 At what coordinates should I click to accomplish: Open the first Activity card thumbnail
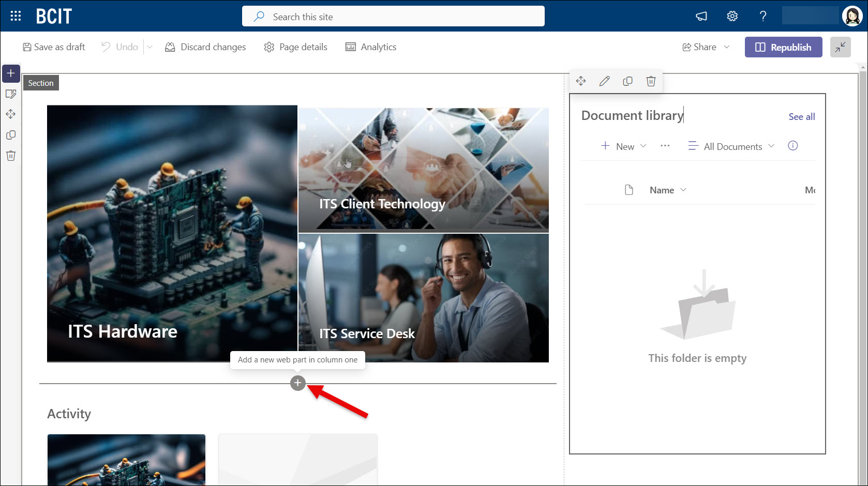coord(126,460)
